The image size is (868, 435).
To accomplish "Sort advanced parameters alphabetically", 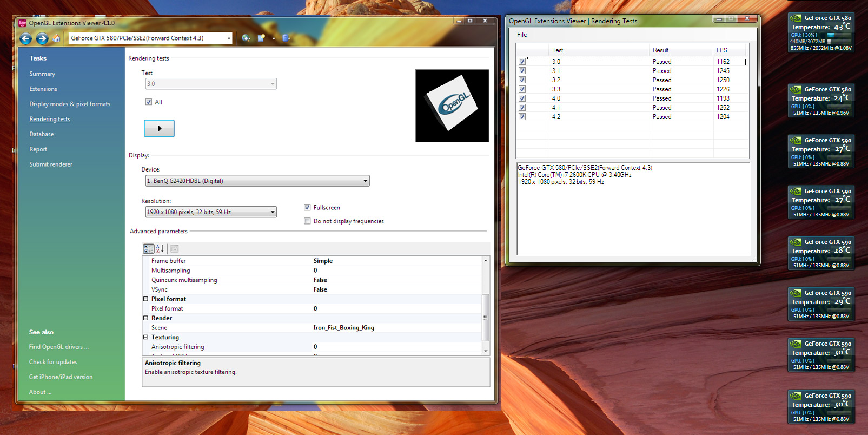I will click(x=160, y=249).
